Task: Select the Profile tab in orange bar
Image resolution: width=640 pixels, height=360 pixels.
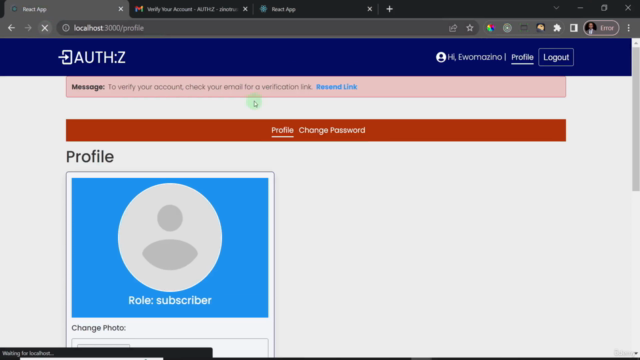Action: (282, 131)
